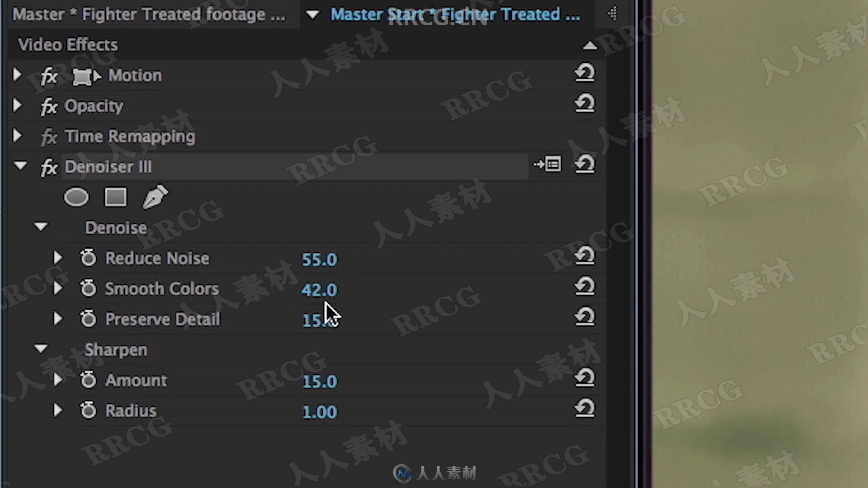Image resolution: width=868 pixels, height=488 pixels.
Task: Reset Radius to default value
Action: [584, 409]
